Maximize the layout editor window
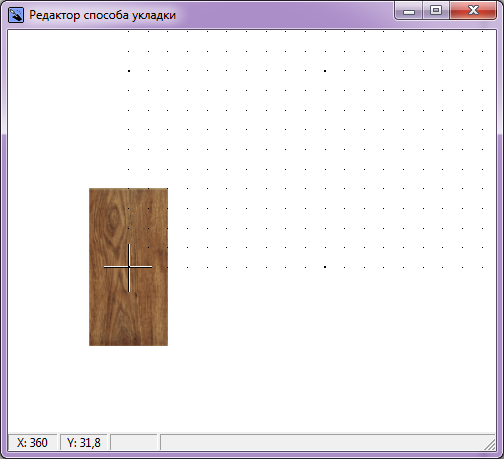The width and height of the screenshot is (504, 459). [436, 11]
